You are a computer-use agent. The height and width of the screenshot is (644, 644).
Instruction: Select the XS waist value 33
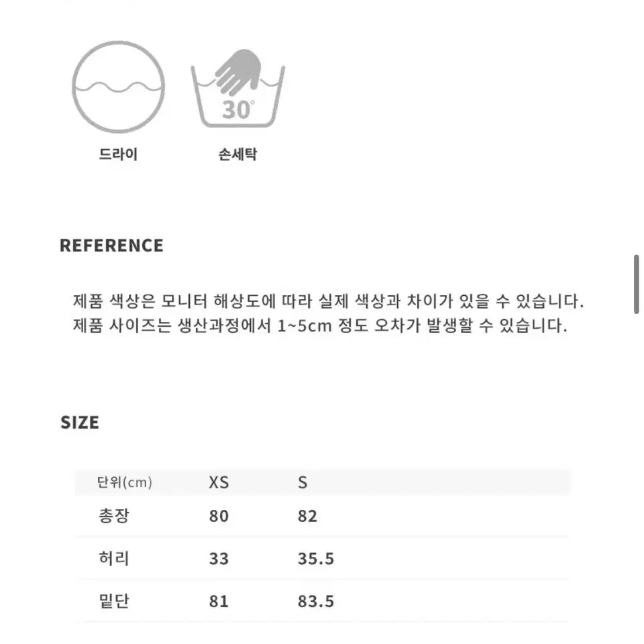pos(219,559)
